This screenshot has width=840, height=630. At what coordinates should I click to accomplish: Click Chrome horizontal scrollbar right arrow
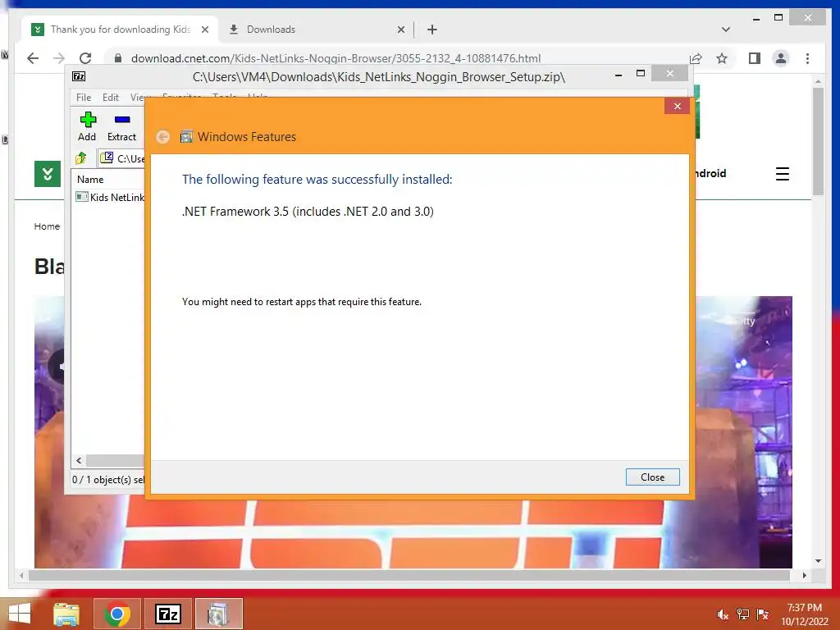coord(804,575)
